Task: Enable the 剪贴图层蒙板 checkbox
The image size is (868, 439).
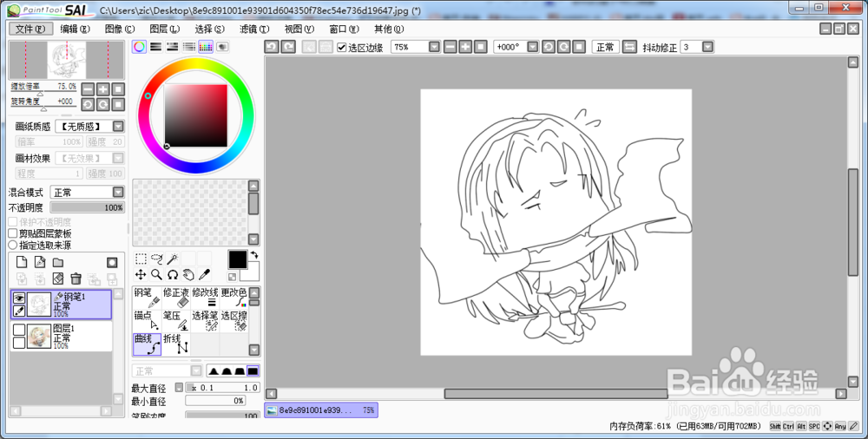Action: coord(13,233)
